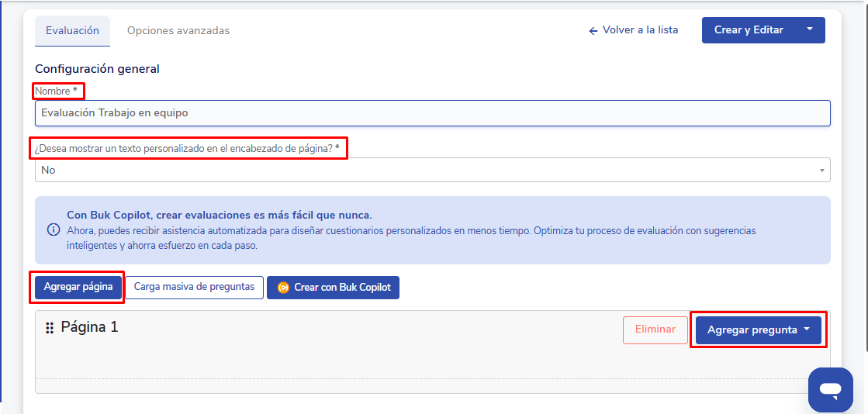868x414 pixels.
Task: Click the info icon in Copilot banner
Action: pyautogui.click(x=54, y=229)
